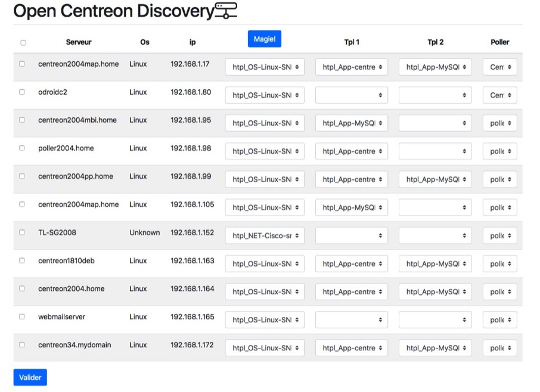Open the Tpl 2 dropdown for centreon1810deb
540x392 pixels.
(435, 264)
